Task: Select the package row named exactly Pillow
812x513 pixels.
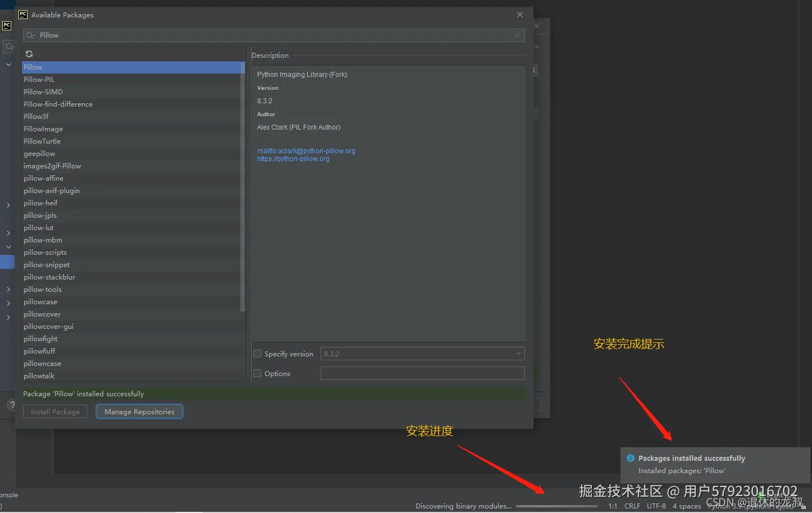Action: click(131, 67)
